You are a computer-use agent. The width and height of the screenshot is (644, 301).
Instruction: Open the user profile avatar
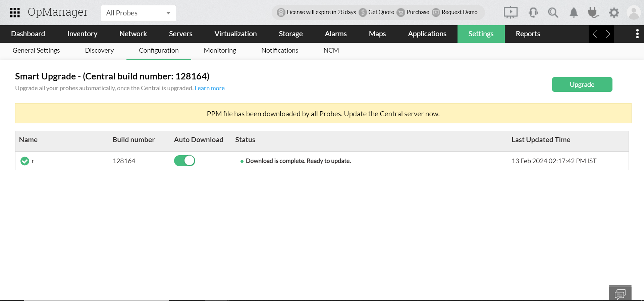634,13
